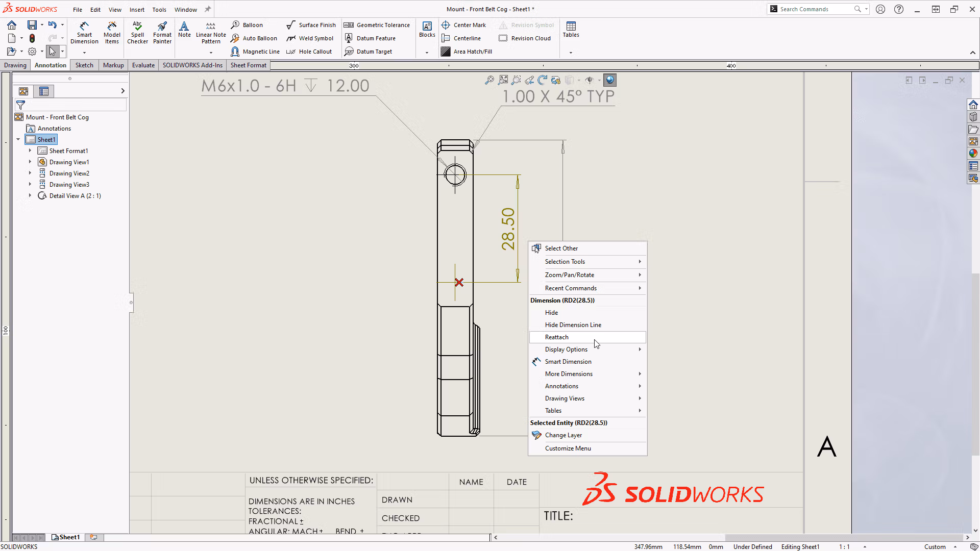
Task: Switch to PropertyManager tab icon in left panel
Action: [44, 91]
